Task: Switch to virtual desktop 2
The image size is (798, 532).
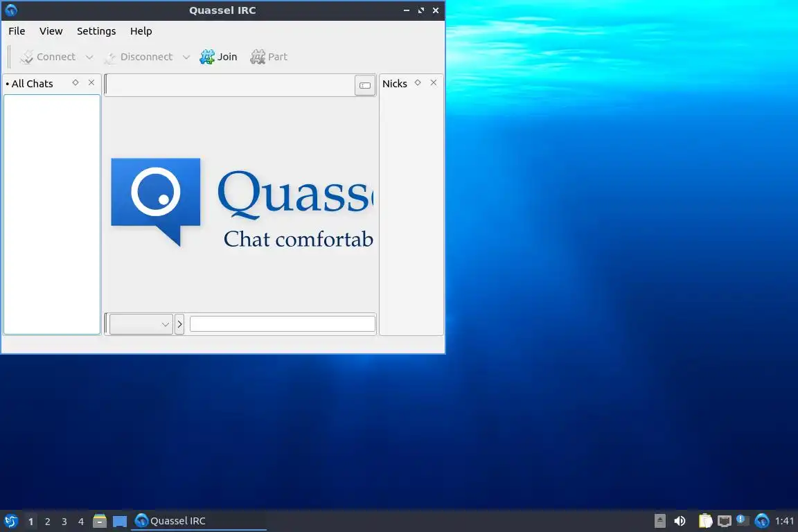Action: click(x=47, y=522)
